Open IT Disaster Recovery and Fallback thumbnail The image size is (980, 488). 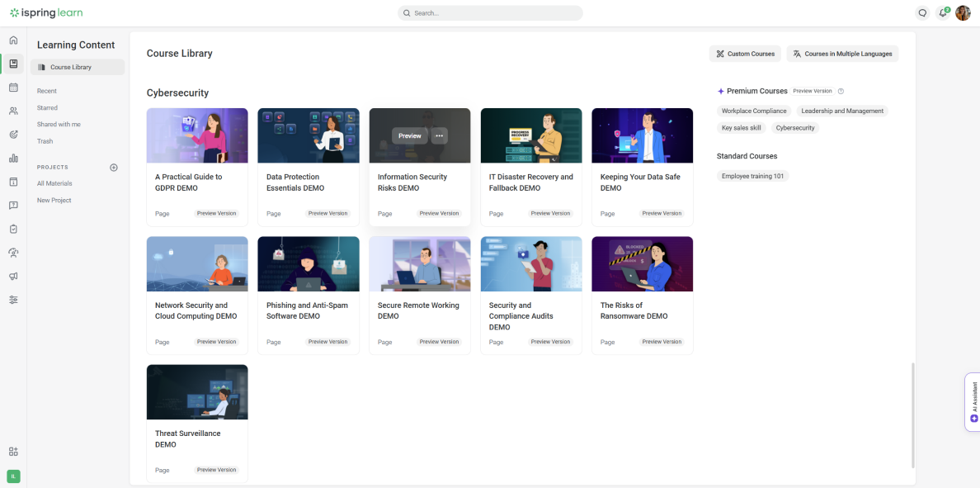coord(531,135)
